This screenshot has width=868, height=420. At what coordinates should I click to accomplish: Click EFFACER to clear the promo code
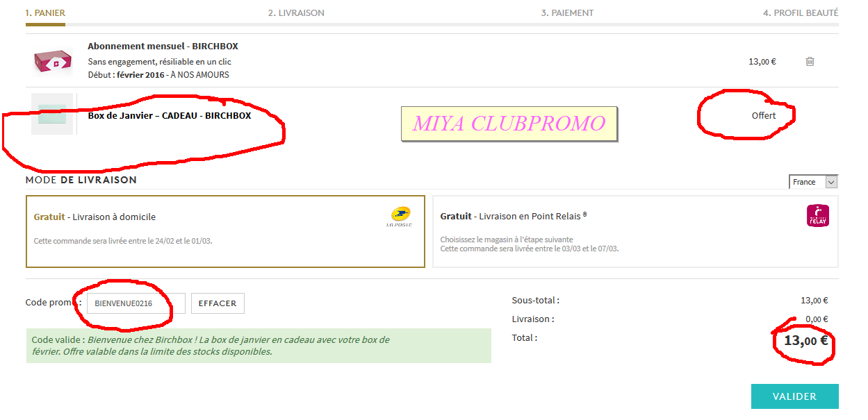tap(218, 303)
